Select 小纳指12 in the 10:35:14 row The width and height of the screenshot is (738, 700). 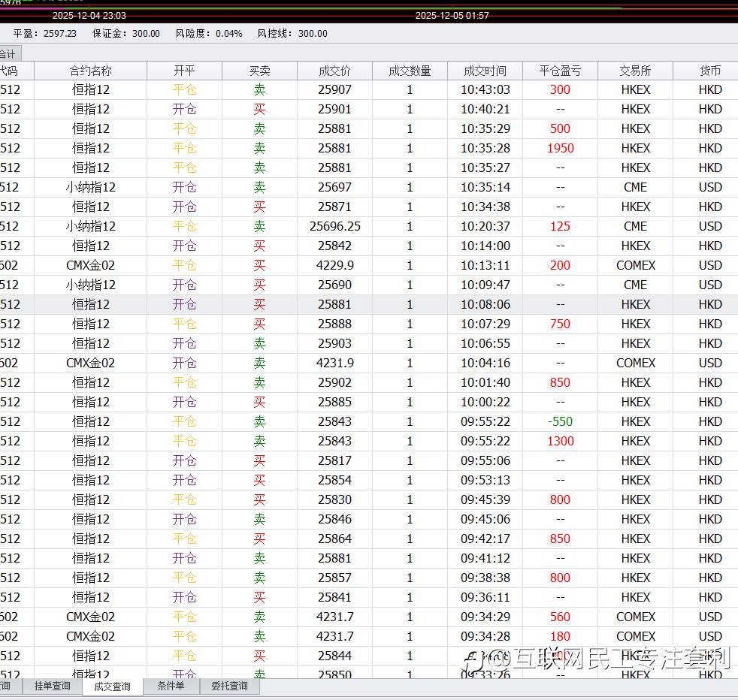[x=90, y=187]
